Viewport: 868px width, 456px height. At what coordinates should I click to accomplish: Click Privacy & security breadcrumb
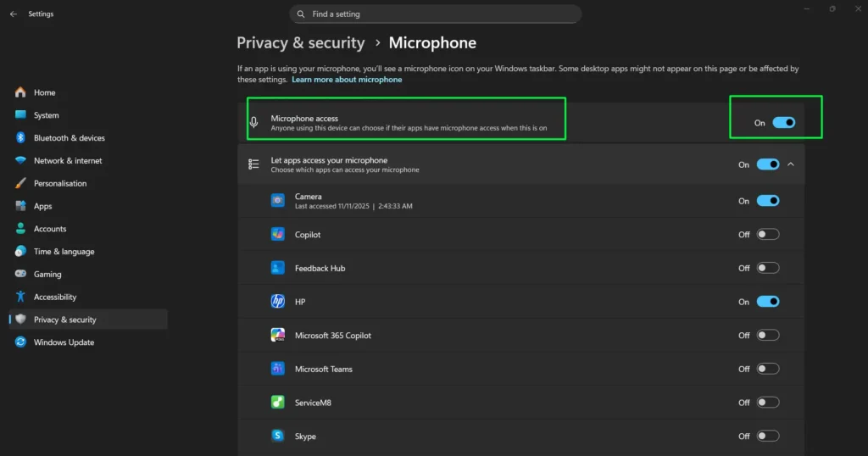(x=301, y=42)
